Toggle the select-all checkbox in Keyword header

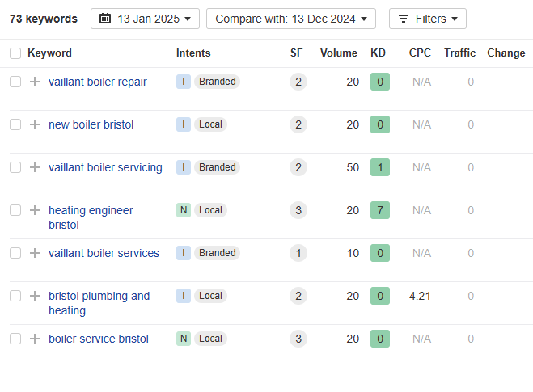(x=15, y=53)
